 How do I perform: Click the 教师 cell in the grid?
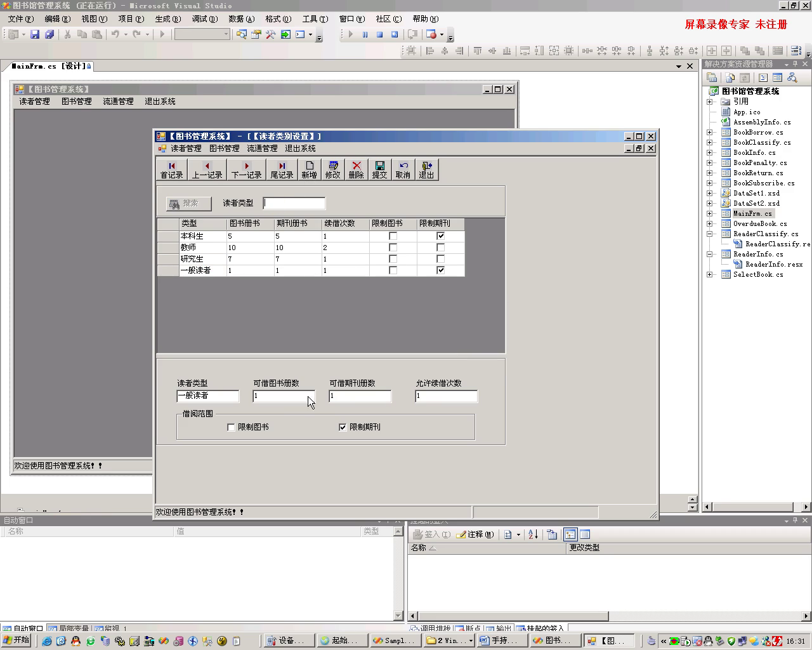[202, 248]
